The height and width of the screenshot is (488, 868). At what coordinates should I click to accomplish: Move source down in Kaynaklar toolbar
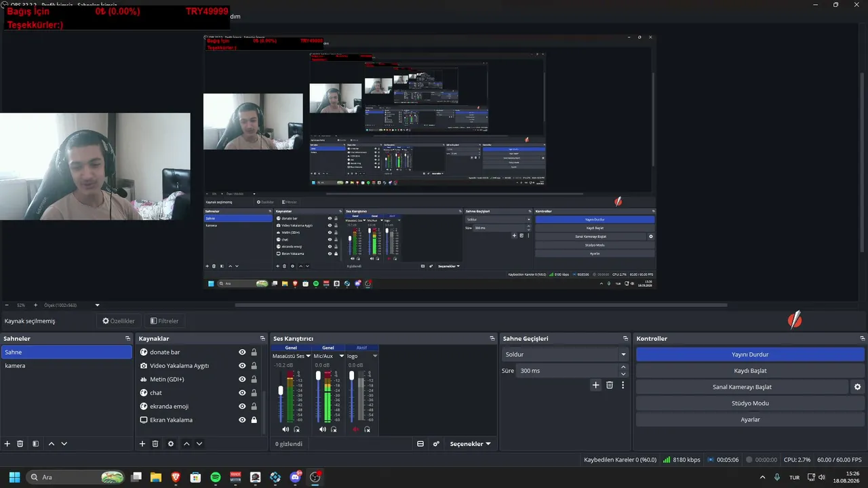199,444
